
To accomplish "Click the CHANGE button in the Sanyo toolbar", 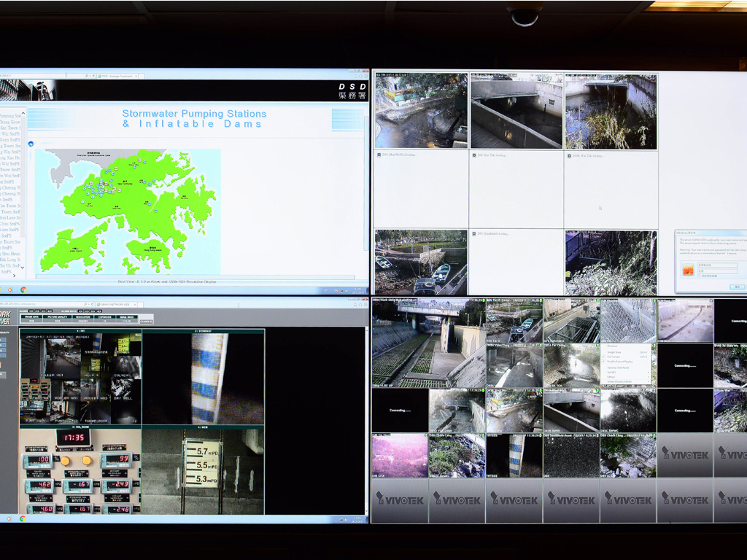I will (146, 322).
